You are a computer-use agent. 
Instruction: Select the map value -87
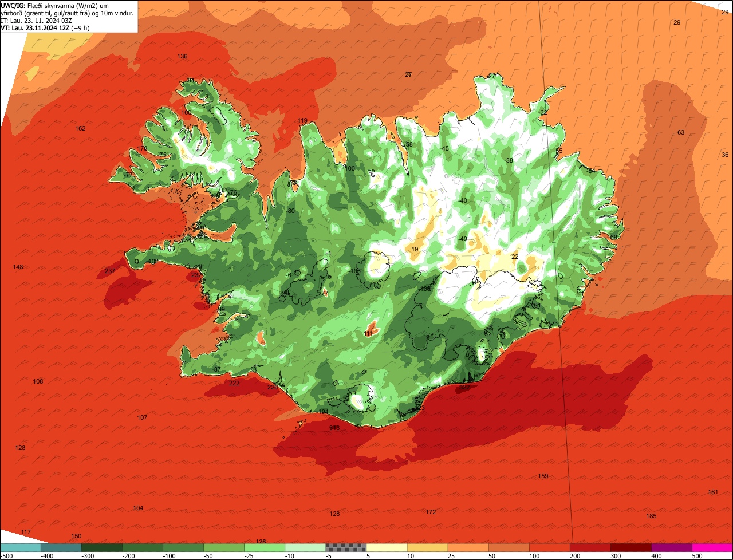[x=216, y=369]
